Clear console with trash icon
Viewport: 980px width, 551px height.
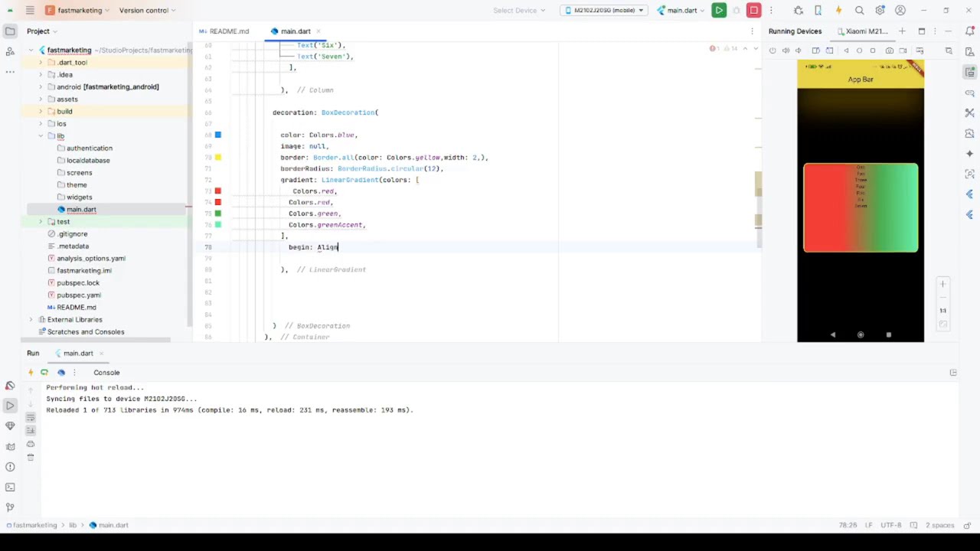coord(31,458)
